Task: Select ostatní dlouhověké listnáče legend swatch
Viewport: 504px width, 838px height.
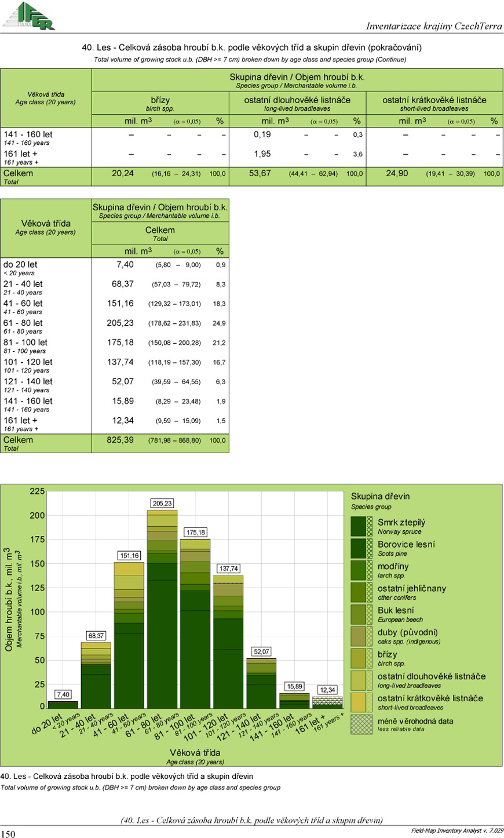Action: [361, 680]
